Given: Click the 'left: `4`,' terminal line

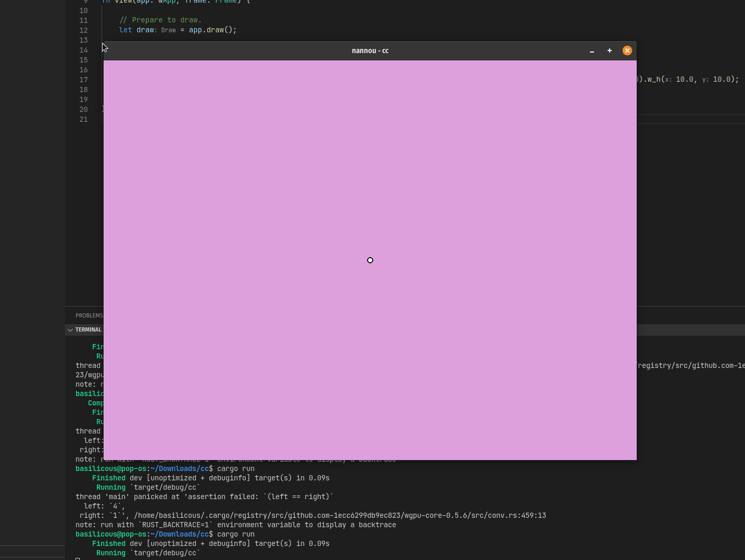Looking at the screenshot, I should 105,506.
